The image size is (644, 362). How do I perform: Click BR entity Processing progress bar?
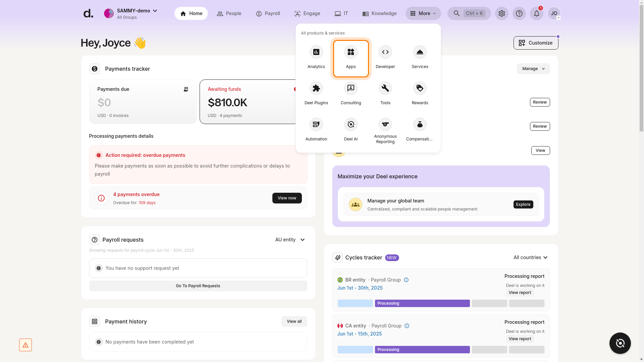422,303
